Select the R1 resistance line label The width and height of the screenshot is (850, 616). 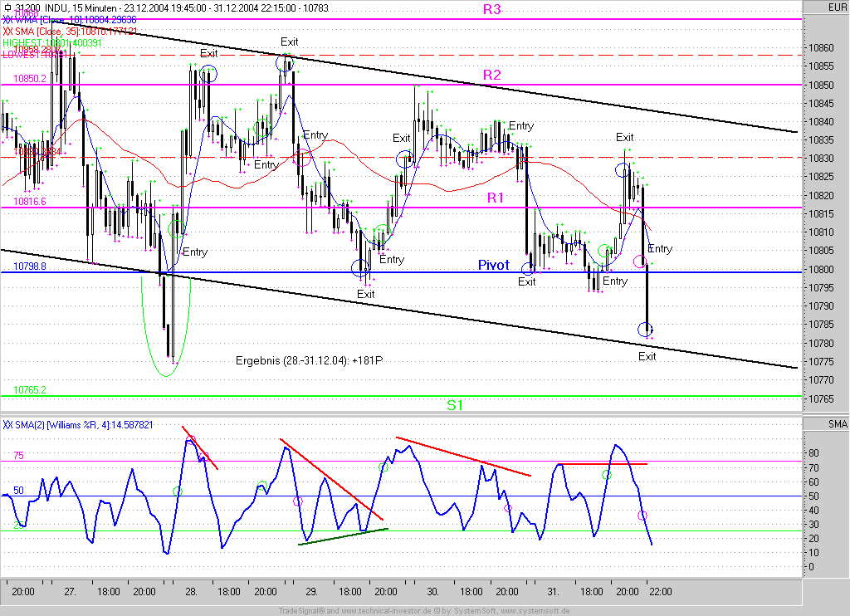click(496, 198)
